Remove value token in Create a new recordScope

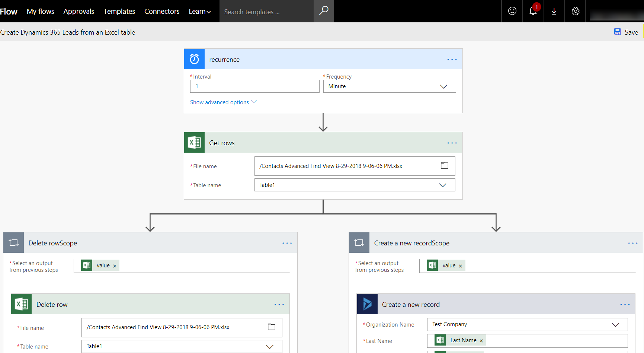[x=460, y=266]
